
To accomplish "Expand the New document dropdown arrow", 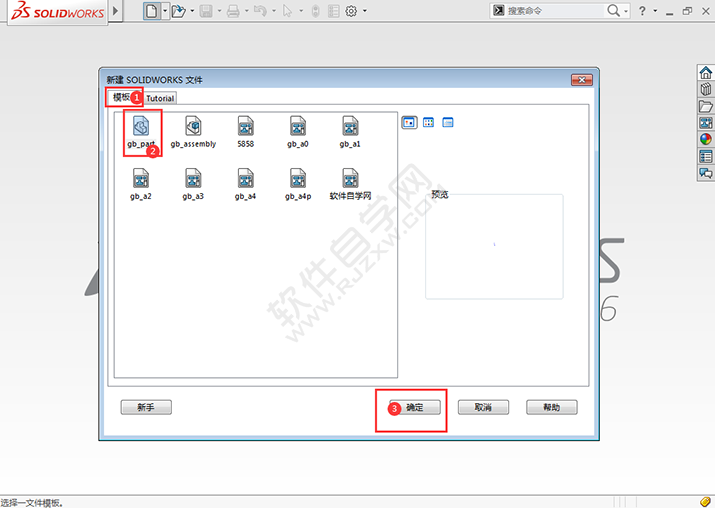I will [165, 10].
